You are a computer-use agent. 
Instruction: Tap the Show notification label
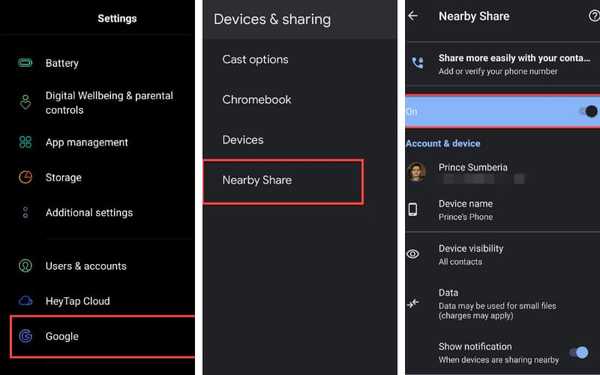(475, 346)
